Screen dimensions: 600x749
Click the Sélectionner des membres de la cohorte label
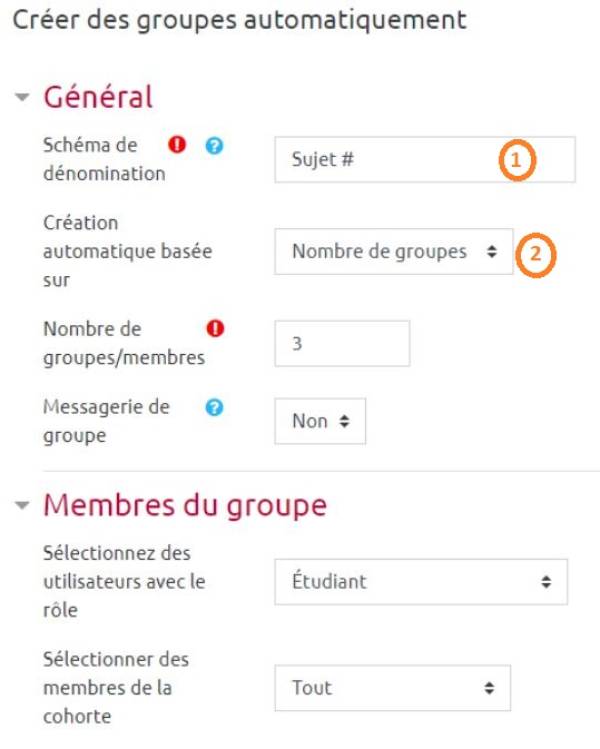[116, 688]
